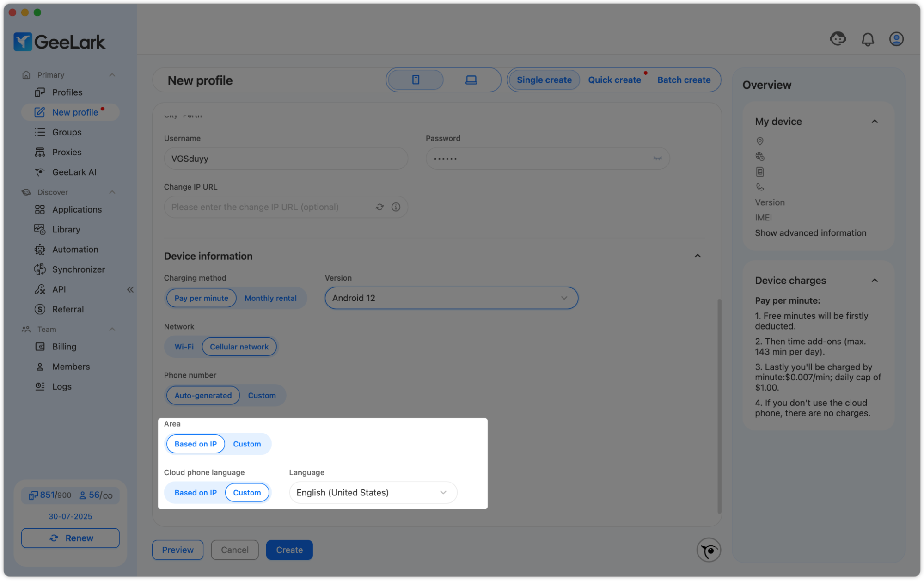This screenshot has height=581, width=924.
Task: Open the English (United States) language dropdown
Action: pyautogui.click(x=373, y=493)
